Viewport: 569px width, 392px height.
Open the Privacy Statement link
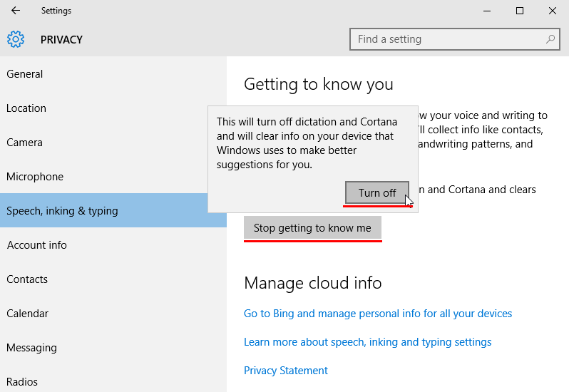pos(286,370)
